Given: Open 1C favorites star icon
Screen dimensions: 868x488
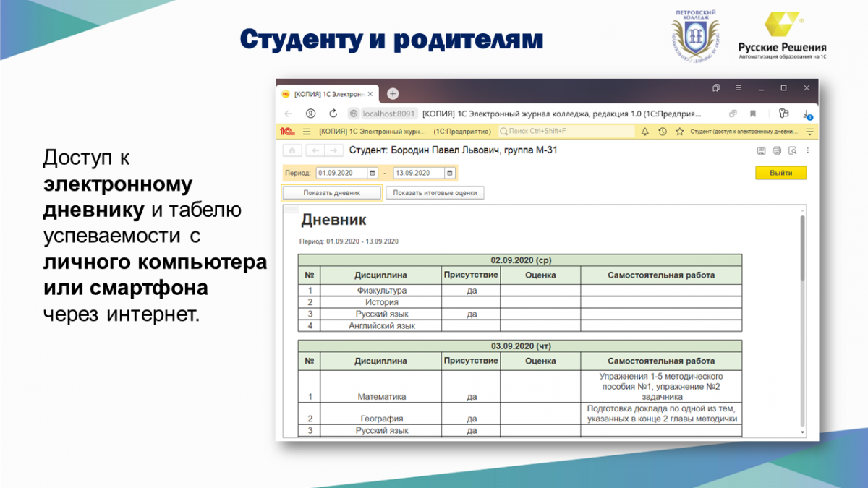Looking at the screenshot, I should tap(679, 132).
